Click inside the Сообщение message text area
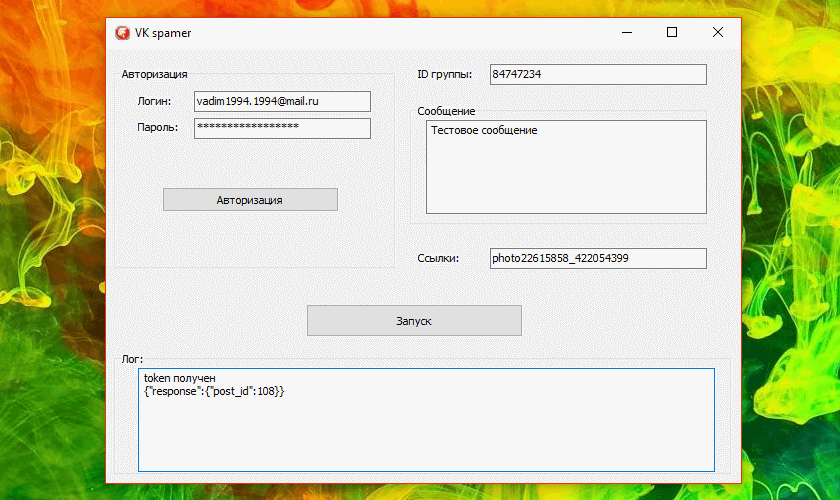The width and height of the screenshot is (840, 500). click(566, 167)
